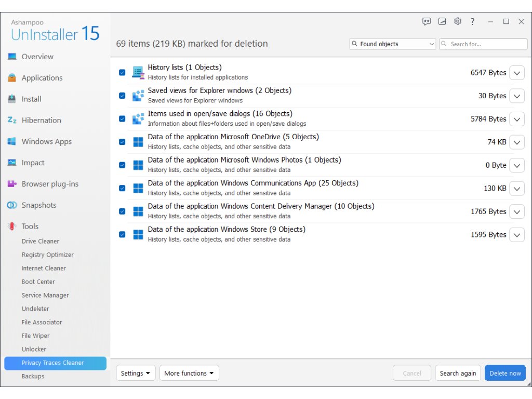The height and width of the screenshot is (399, 532).
Task: Click the Overview monitor icon
Action: (x=12, y=56)
